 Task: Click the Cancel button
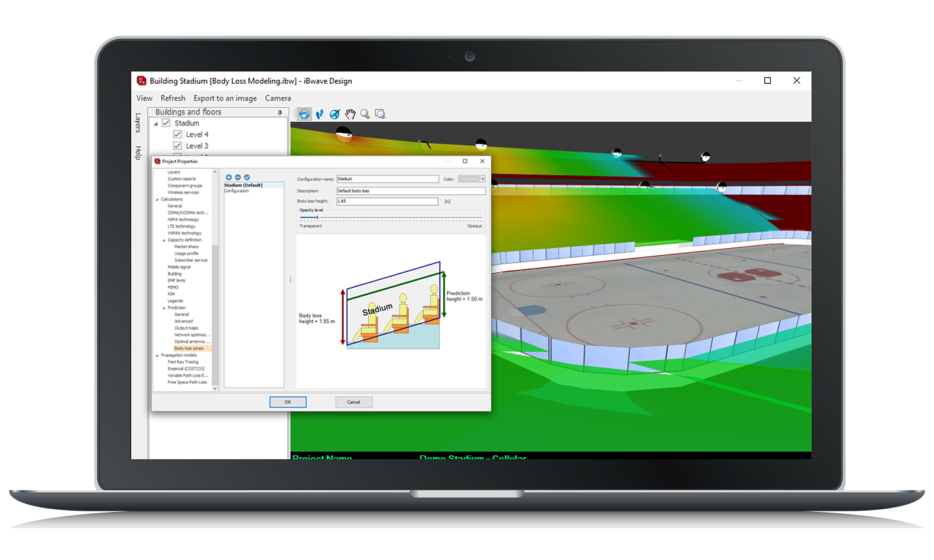click(354, 402)
